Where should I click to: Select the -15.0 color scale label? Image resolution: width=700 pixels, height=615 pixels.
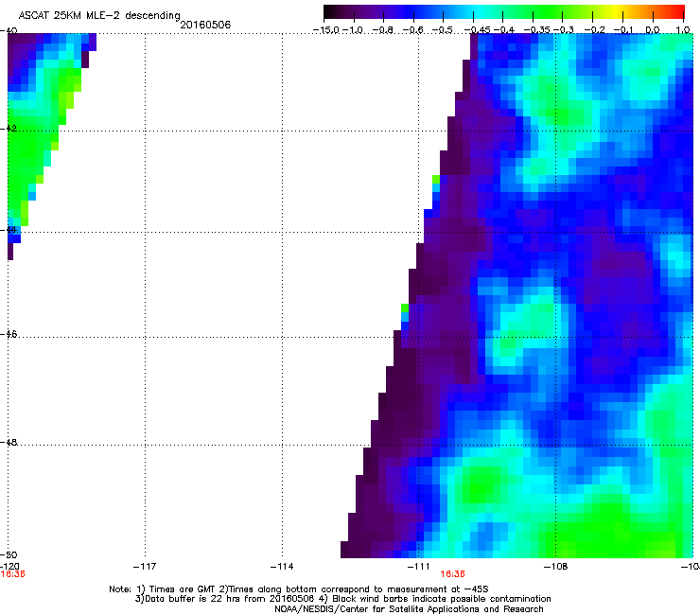point(326,30)
